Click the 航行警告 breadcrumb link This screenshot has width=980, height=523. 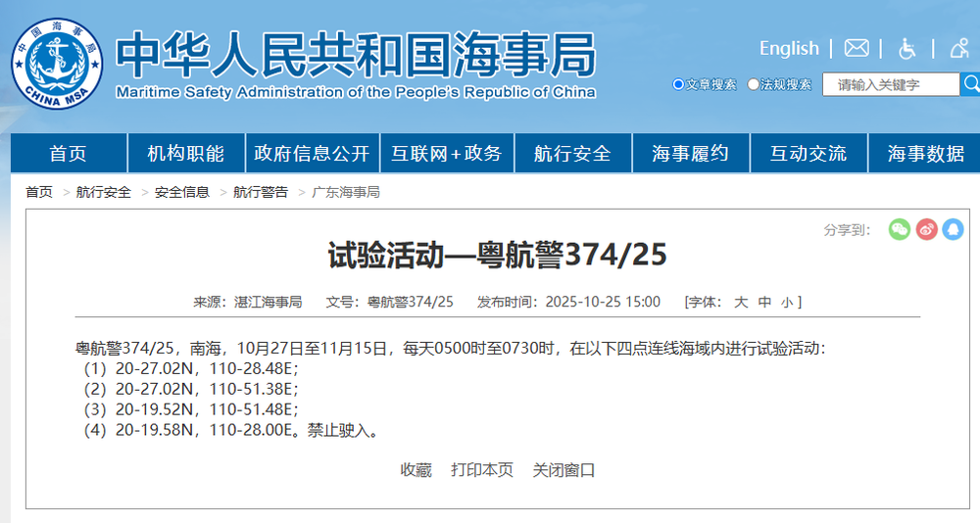coord(261,192)
